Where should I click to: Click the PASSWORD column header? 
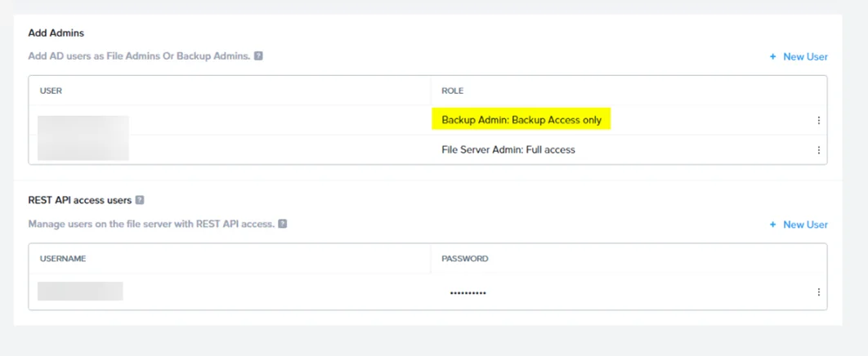coord(464,259)
